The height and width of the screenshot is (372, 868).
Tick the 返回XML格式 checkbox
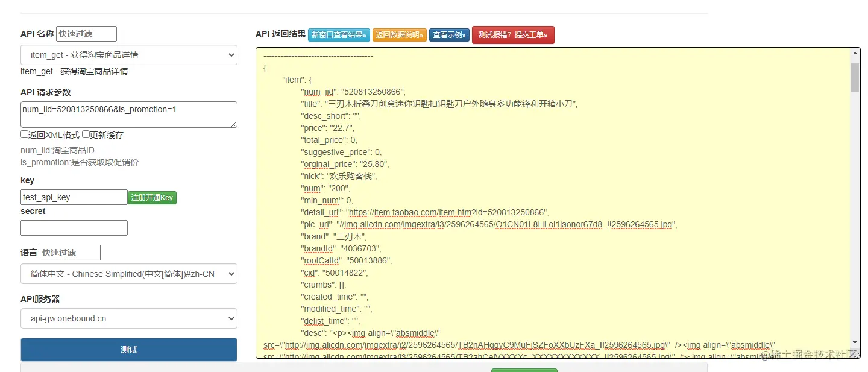pyautogui.click(x=24, y=134)
